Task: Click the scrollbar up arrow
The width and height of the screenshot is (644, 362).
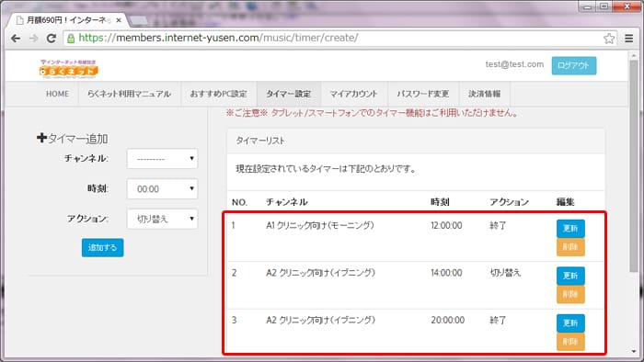Action: click(x=634, y=56)
